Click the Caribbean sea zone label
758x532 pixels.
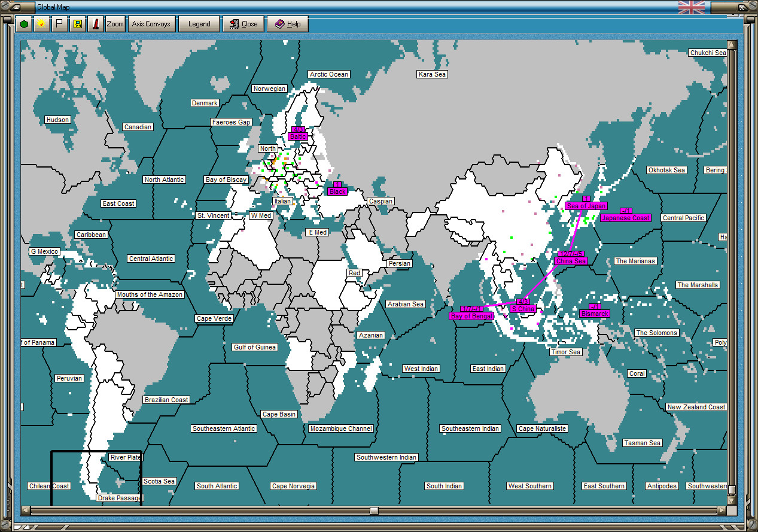tap(92, 235)
